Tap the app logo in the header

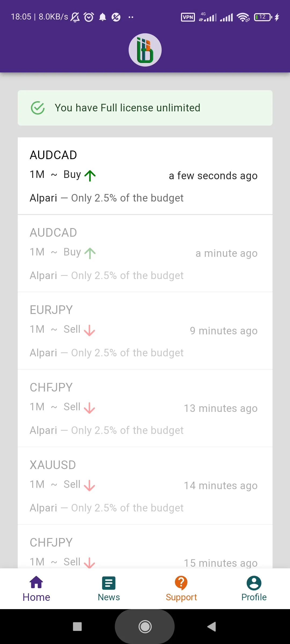point(145,50)
